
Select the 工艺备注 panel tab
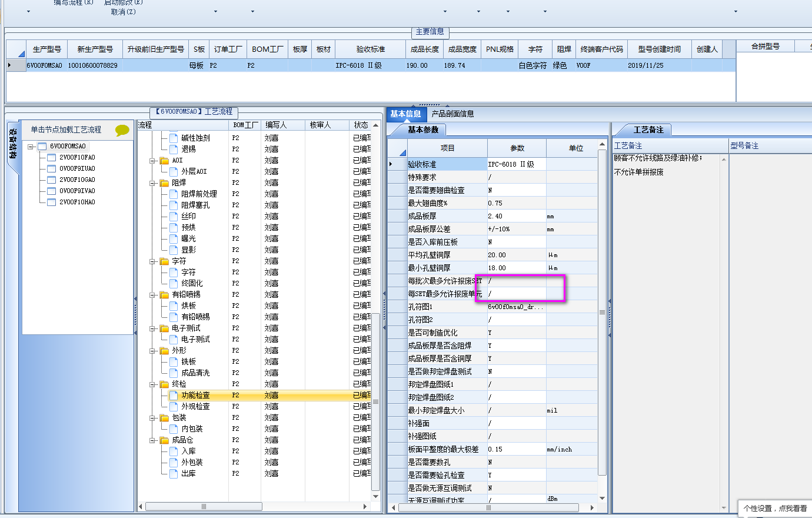click(x=648, y=129)
